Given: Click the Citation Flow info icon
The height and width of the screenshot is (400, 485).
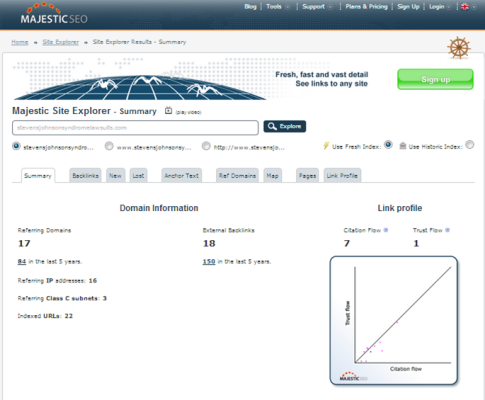Looking at the screenshot, I should pos(386,230).
